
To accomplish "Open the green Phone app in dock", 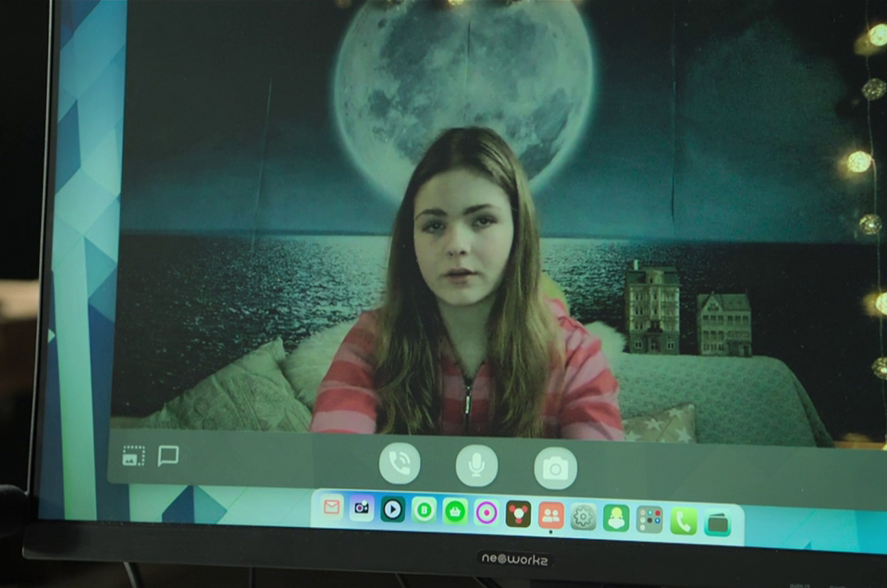I will point(684,521).
